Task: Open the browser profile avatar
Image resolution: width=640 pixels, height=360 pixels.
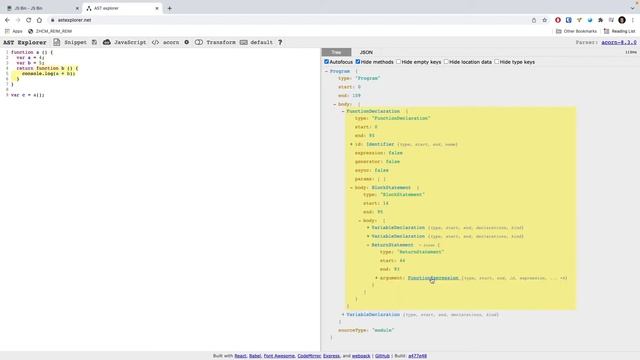Action: [622, 20]
